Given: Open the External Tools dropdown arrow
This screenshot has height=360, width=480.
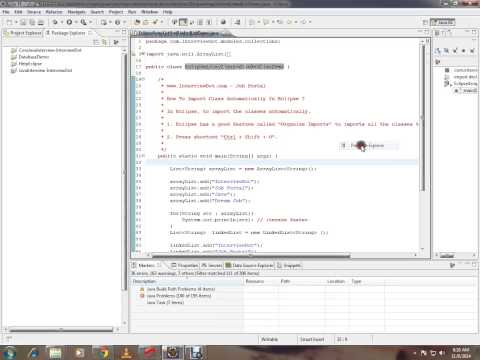Looking at the screenshot, I should 91,22.
